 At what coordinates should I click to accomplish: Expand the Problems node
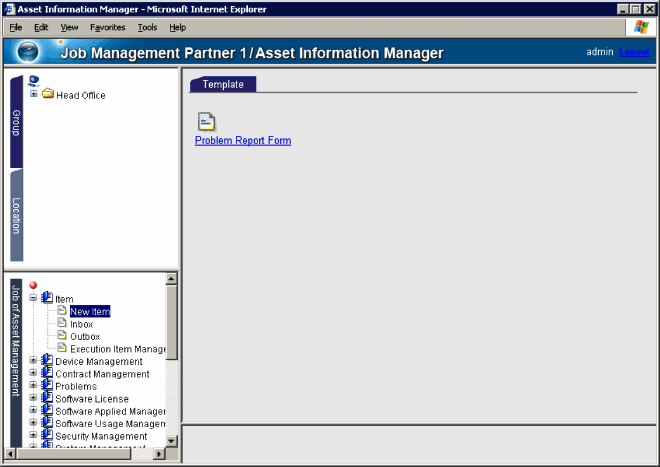(x=33, y=385)
